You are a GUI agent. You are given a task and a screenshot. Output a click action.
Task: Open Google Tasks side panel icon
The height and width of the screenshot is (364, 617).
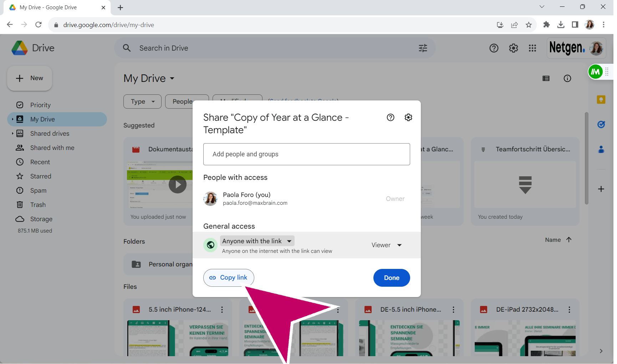[601, 124]
